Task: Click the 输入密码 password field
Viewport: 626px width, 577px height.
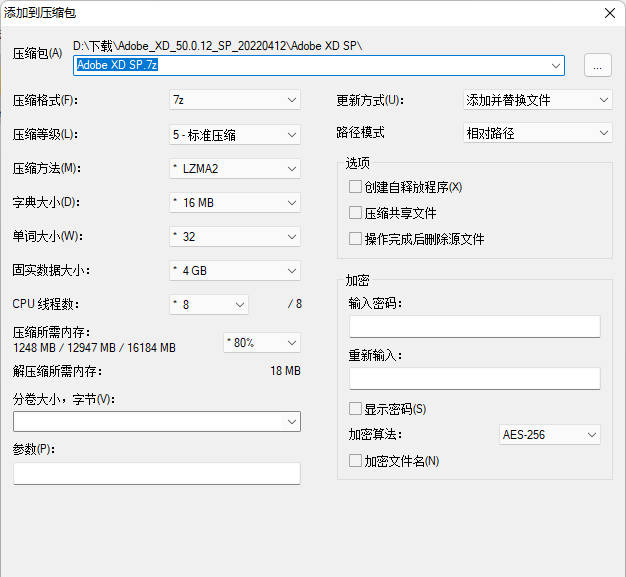Action: [x=475, y=327]
